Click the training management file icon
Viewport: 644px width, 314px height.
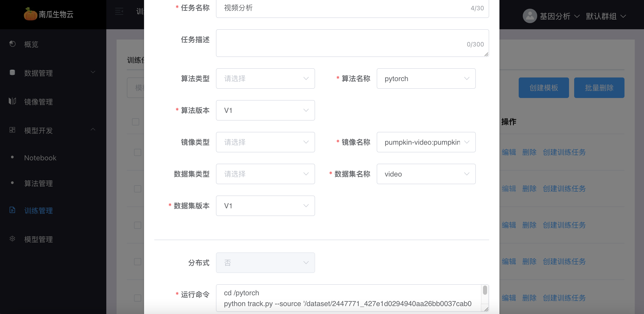click(12, 210)
